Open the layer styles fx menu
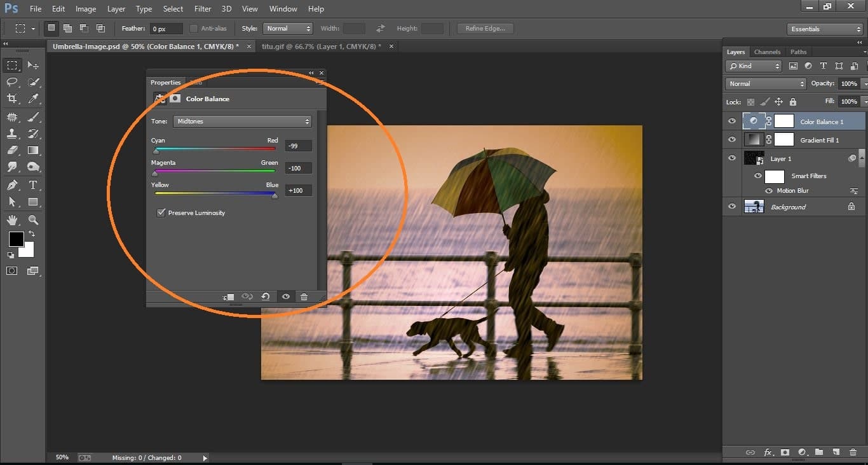This screenshot has width=868, height=465. point(769,452)
